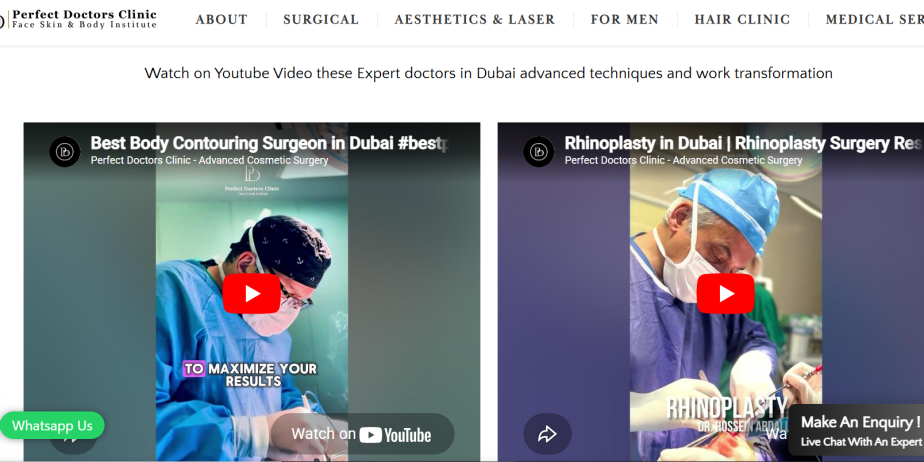Expand the AESTHETICS & LASER menu
Screen dimensions: 924x462
coord(475,19)
